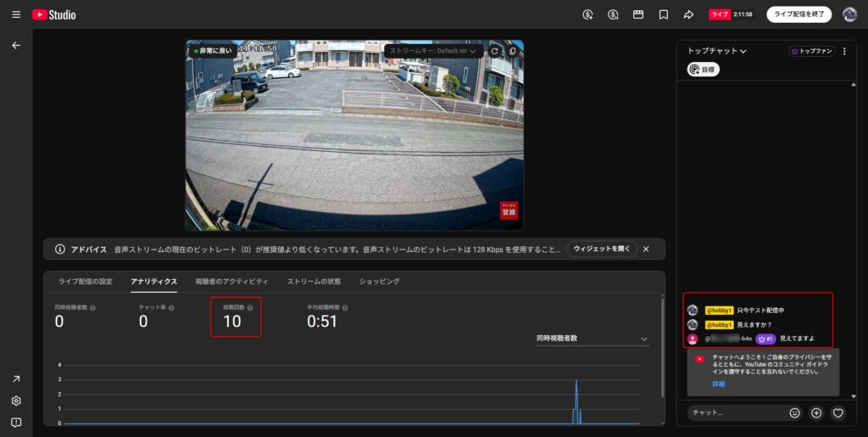Open the emoji picker in chat

click(795, 412)
